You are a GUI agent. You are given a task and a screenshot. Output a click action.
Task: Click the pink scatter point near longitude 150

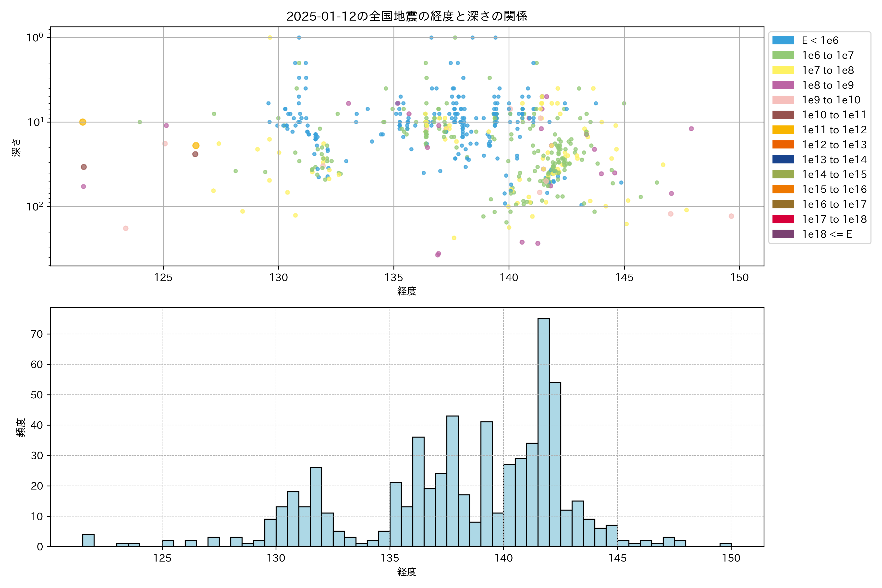731,216
